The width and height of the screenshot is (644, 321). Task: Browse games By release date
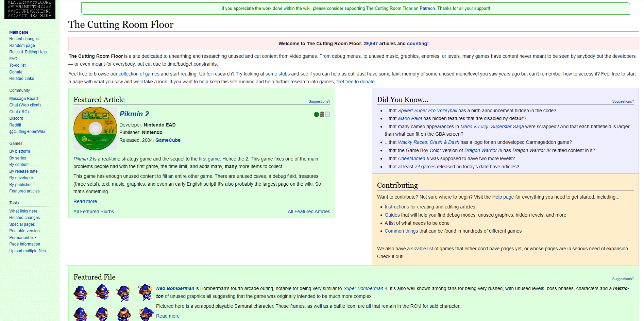[23, 171]
